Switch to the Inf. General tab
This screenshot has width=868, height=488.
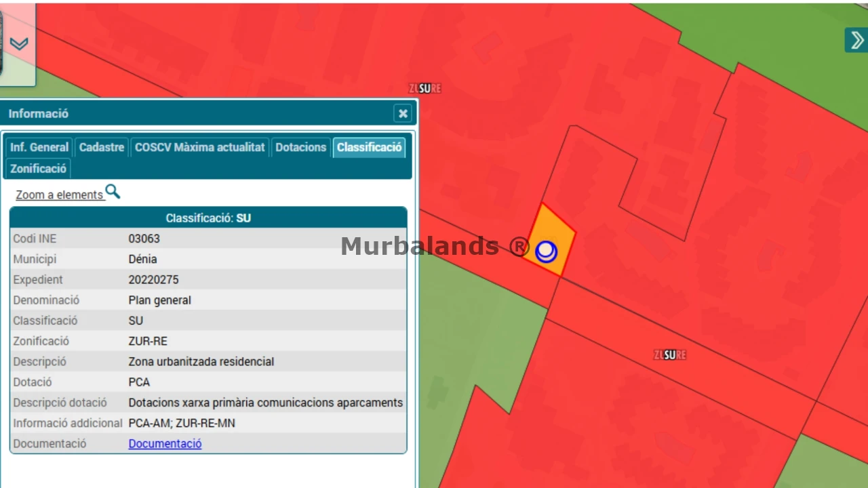point(39,147)
